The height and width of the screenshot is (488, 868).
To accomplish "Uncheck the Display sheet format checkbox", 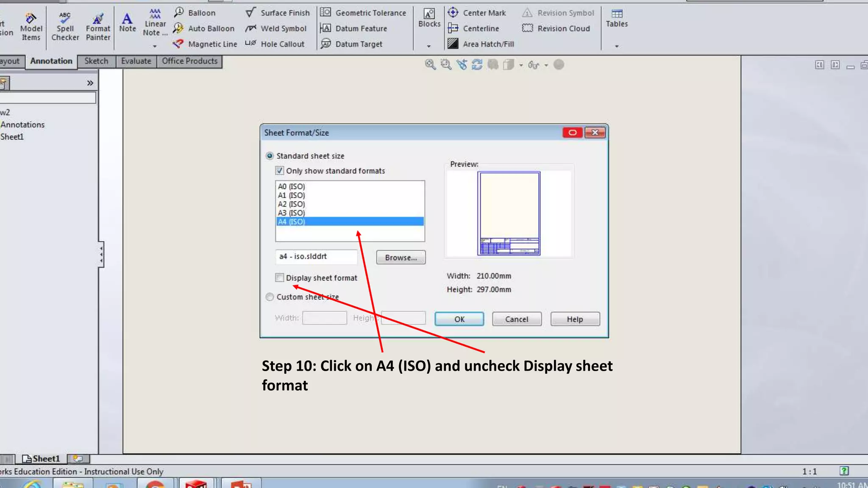I will tap(279, 278).
